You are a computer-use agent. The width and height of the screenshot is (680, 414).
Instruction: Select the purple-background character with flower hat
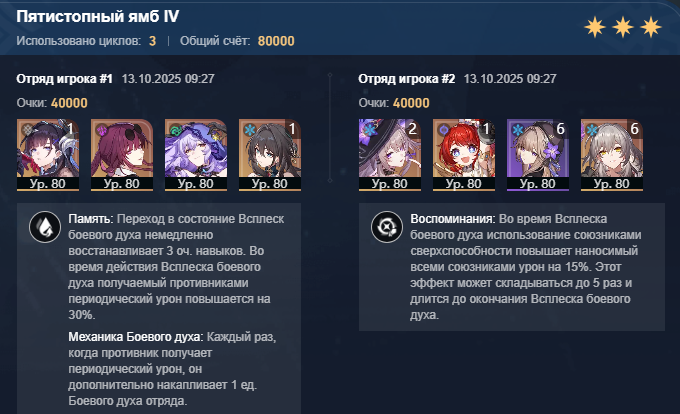(x=538, y=155)
